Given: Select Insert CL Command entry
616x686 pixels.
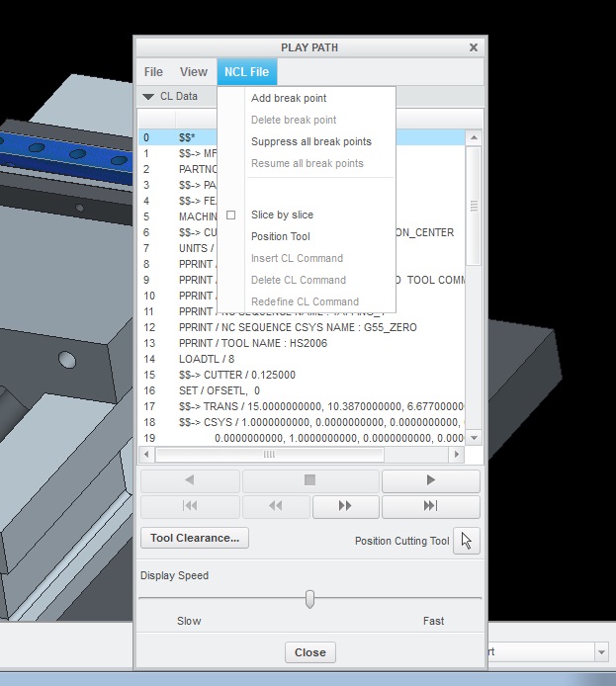Looking at the screenshot, I should [x=297, y=258].
